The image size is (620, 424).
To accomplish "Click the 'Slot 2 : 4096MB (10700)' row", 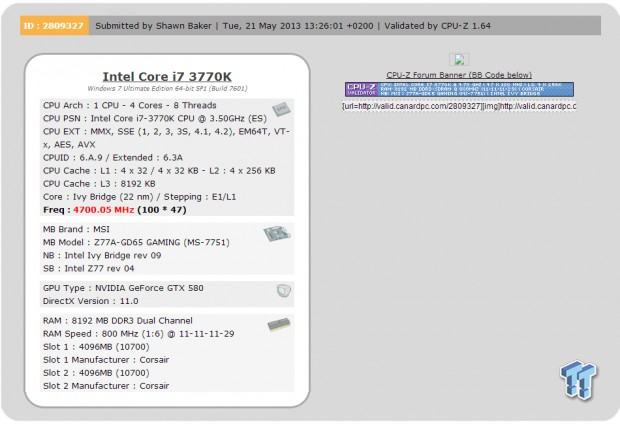I will click(96, 373).
